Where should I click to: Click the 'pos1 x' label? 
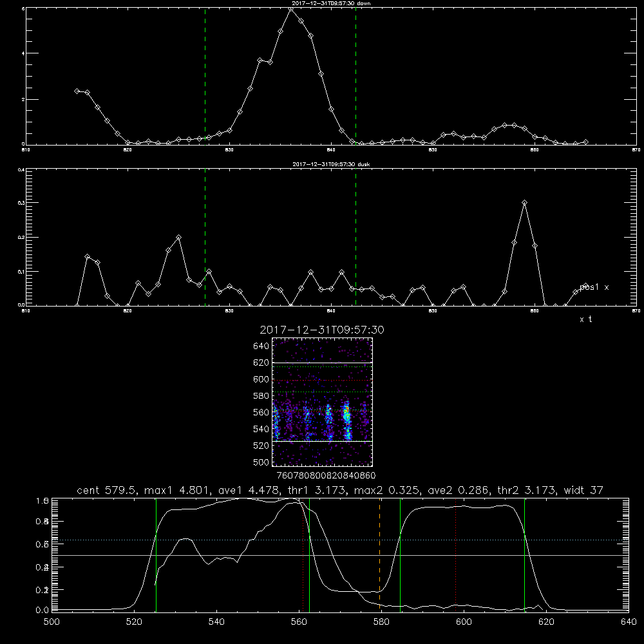[594, 287]
